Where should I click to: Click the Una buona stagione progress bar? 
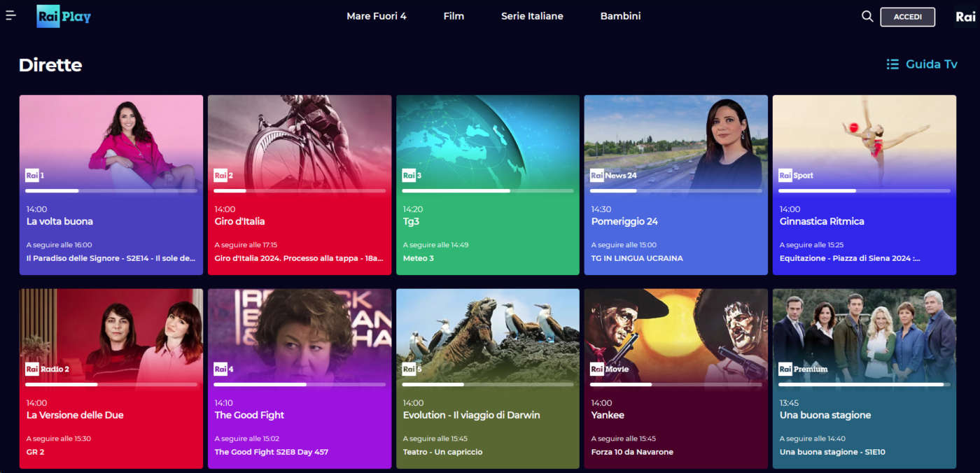click(864, 385)
